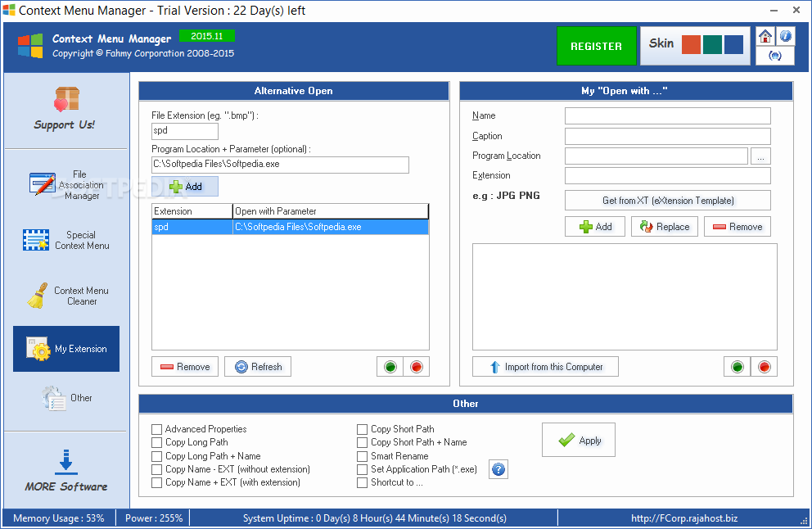Apply the Other settings
This screenshot has height=529, width=812.
(x=579, y=440)
